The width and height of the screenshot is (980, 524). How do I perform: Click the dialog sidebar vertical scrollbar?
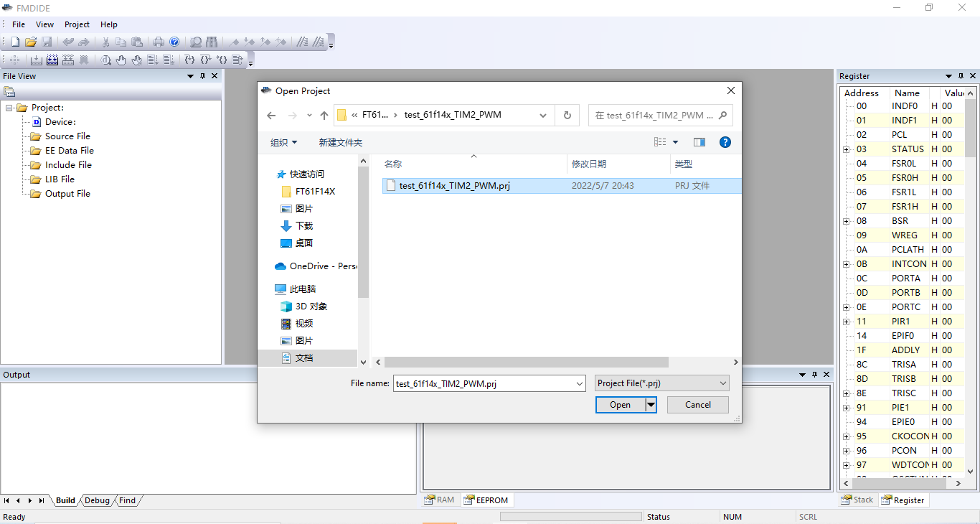point(363,232)
